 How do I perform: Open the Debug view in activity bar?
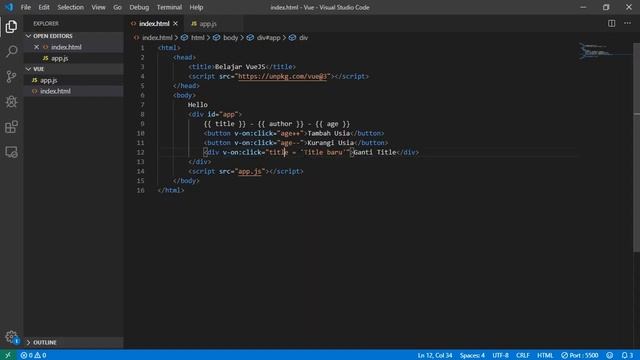(11, 102)
